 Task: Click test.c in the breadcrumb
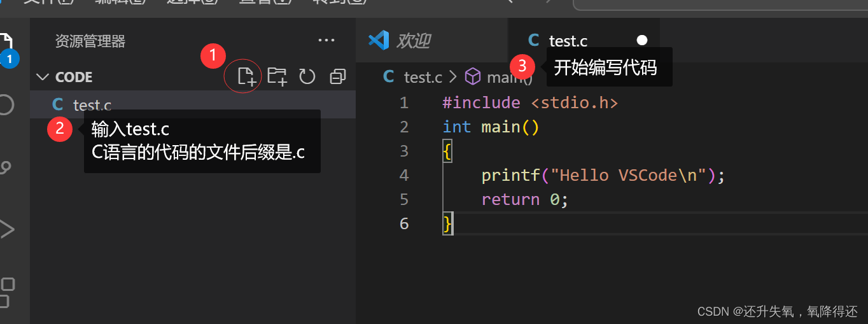point(423,78)
